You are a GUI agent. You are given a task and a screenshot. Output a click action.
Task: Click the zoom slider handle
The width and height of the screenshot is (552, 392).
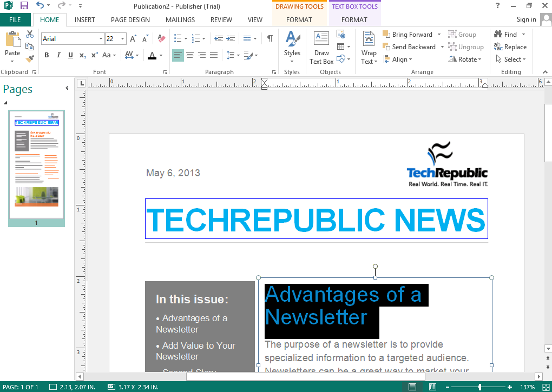tap(480, 387)
